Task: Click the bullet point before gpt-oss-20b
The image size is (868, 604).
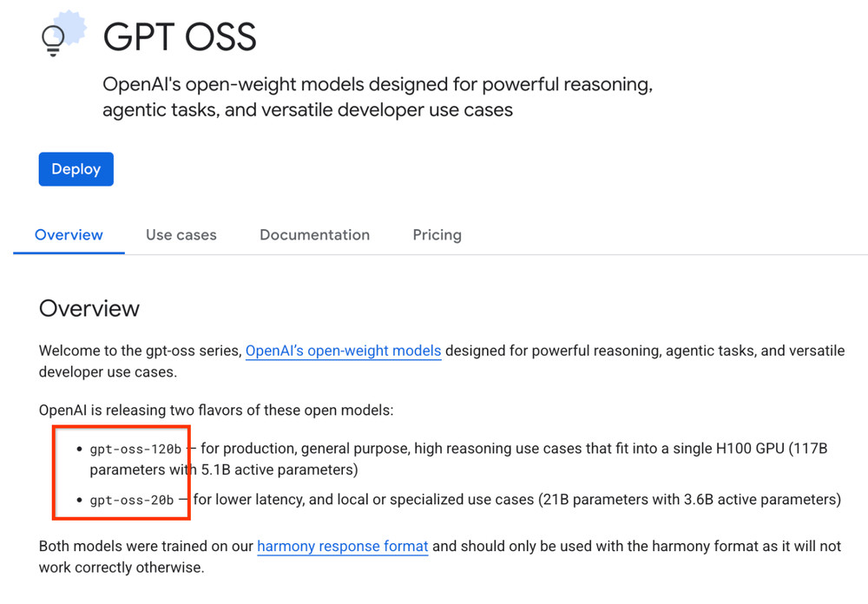Action: point(78,501)
